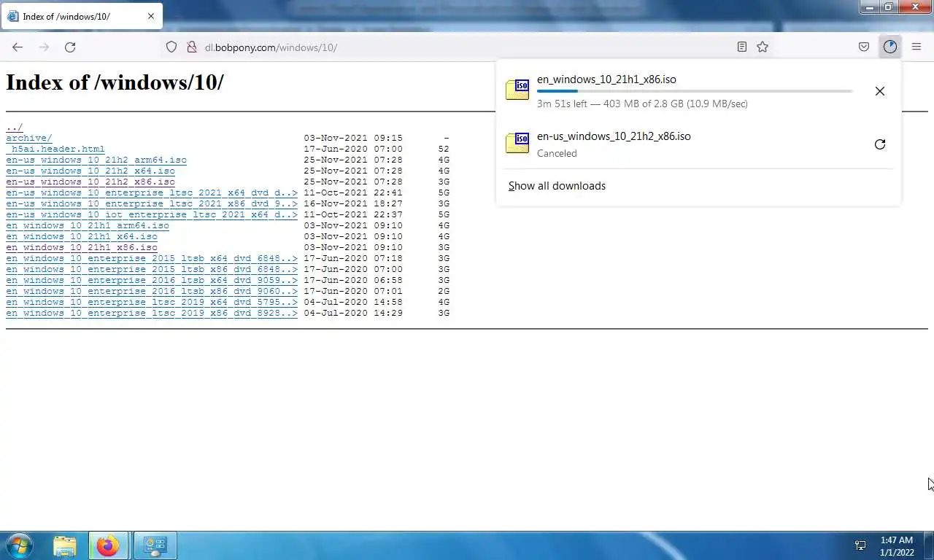Screen dimensions: 934x560
Task: Click the ISO file icon for en_windows_10_21h1_x86.iso
Action: point(517,90)
